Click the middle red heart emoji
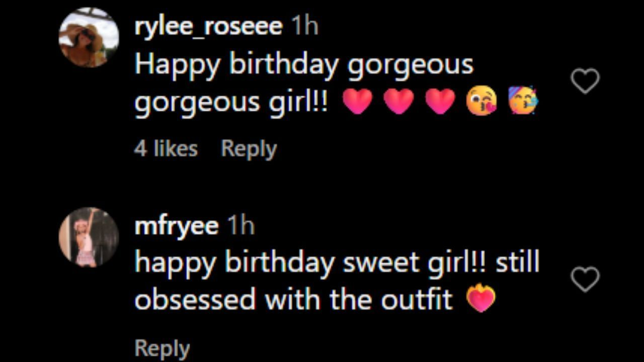Screen dimensions: 644x362 398,102
